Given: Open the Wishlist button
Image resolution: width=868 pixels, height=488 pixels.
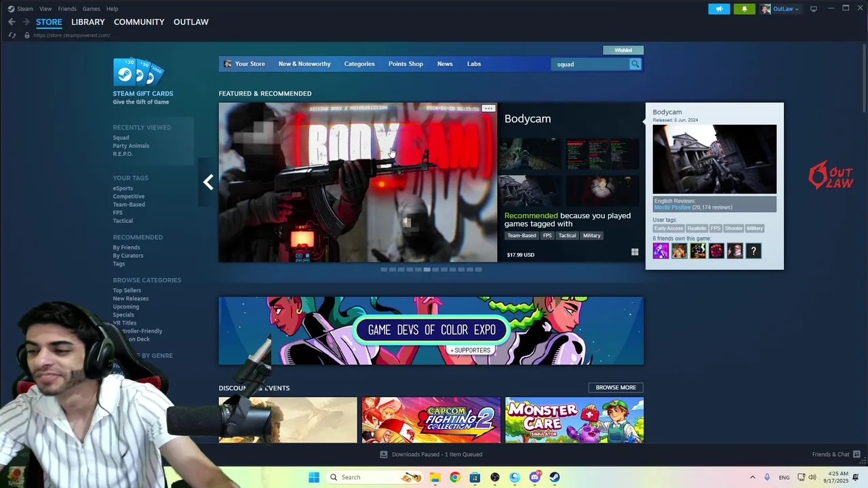Looking at the screenshot, I should 623,50.
